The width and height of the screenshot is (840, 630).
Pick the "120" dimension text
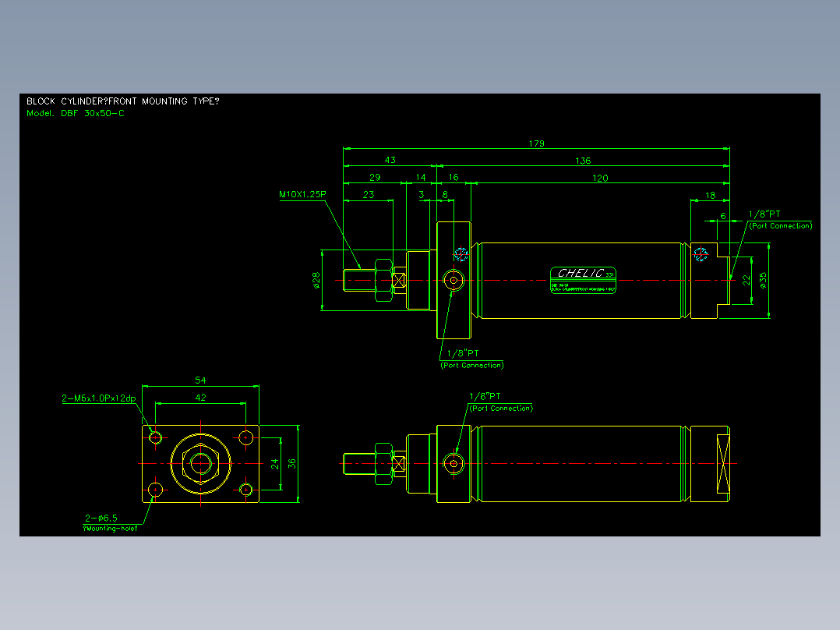click(x=600, y=178)
